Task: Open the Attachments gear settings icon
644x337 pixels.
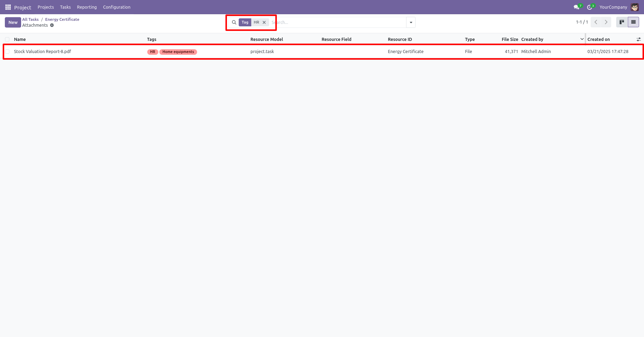Action: click(52, 25)
